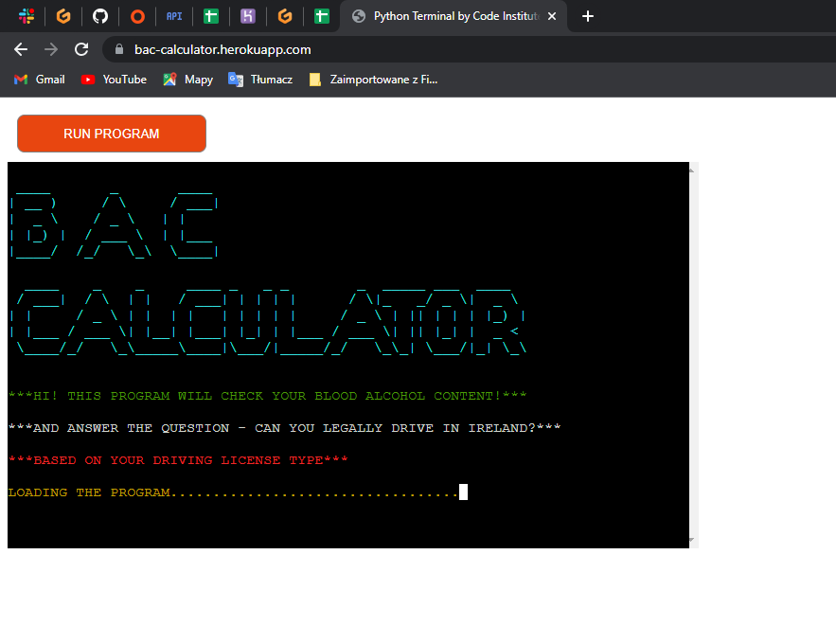Select the GitHub icon in the tab strip
This screenshot has height=644, width=836.
tap(100, 16)
